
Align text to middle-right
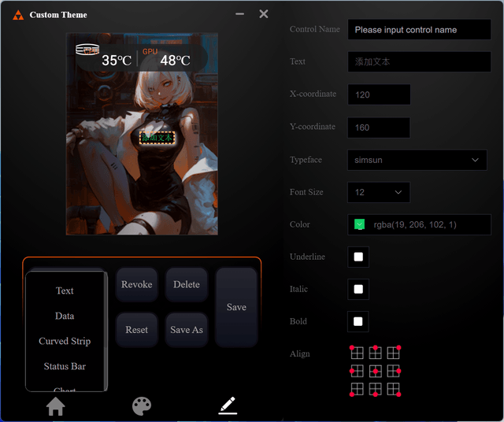pos(394,371)
